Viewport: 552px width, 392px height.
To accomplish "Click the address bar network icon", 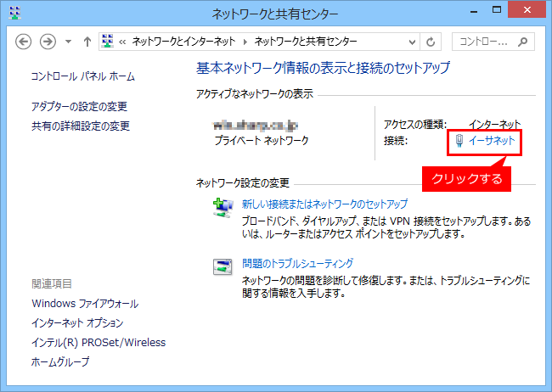I will tap(107, 42).
